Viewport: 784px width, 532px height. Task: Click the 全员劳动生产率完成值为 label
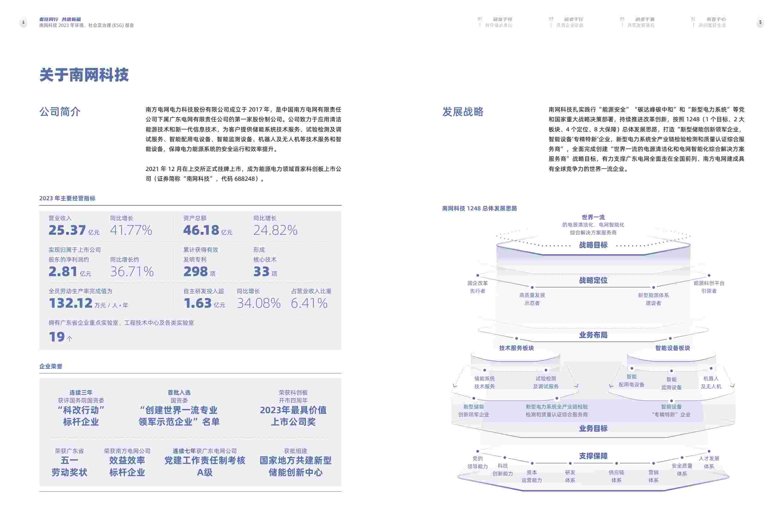point(80,291)
